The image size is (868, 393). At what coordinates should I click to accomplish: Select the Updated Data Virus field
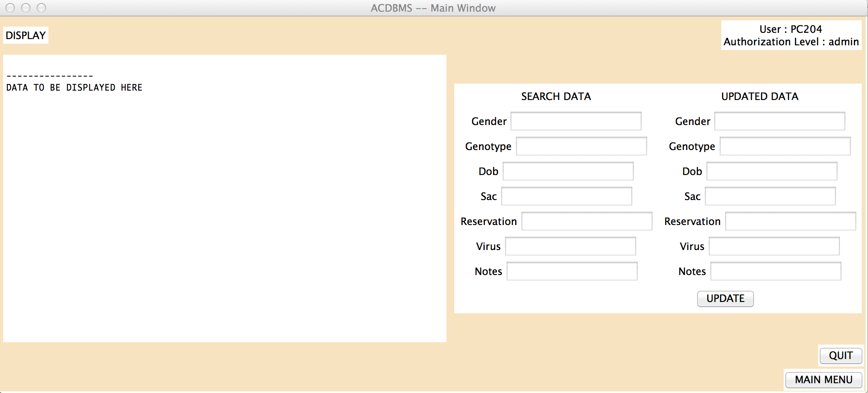tap(774, 246)
